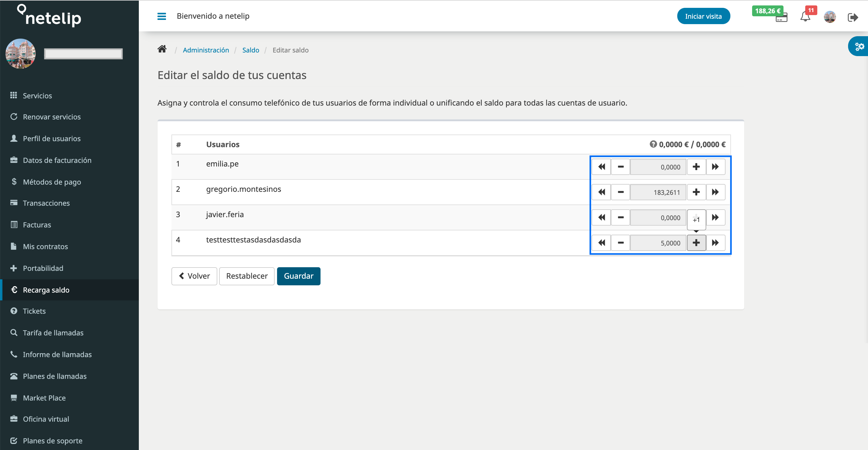The width and height of the screenshot is (868, 450).
Task: Toggle the hamburger menu icon
Action: click(x=162, y=16)
